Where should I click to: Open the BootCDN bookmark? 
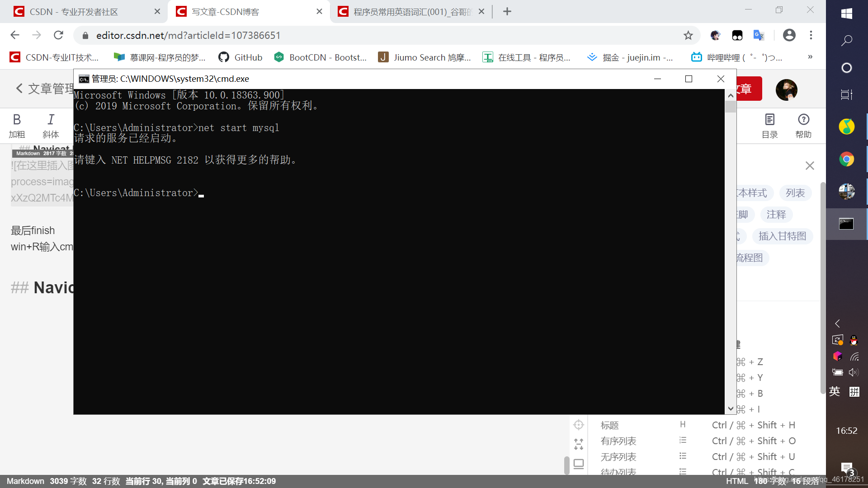tap(321, 57)
